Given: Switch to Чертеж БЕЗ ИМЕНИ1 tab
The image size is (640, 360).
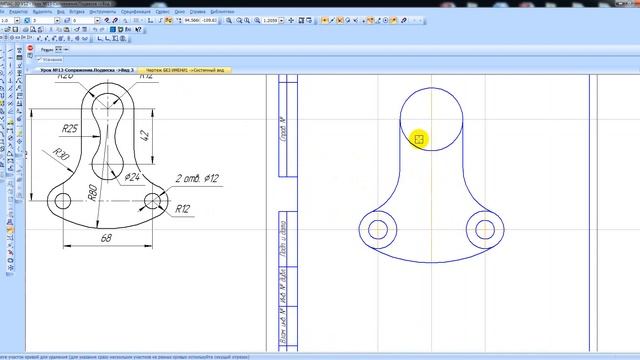Looking at the screenshot, I should [x=184, y=70].
